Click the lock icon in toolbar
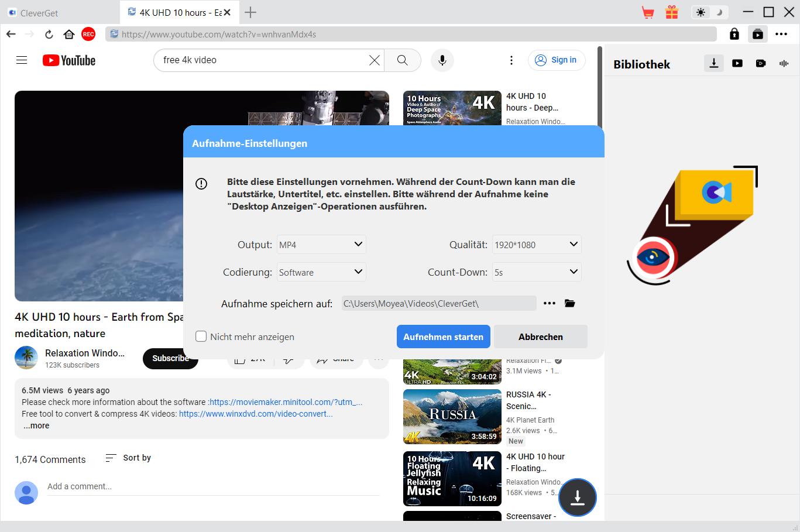The height and width of the screenshot is (532, 800). click(734, 35)
